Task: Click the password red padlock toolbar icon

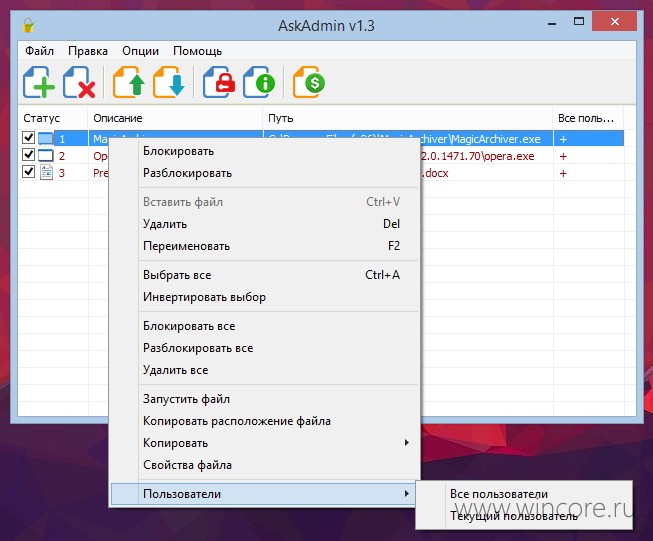Action: click(219, 82)
